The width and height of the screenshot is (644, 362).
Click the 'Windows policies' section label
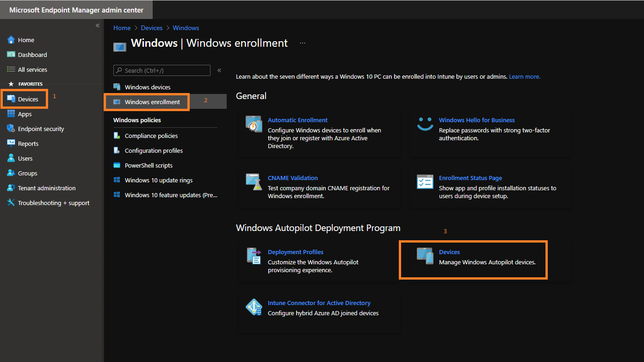click(137, 120)
